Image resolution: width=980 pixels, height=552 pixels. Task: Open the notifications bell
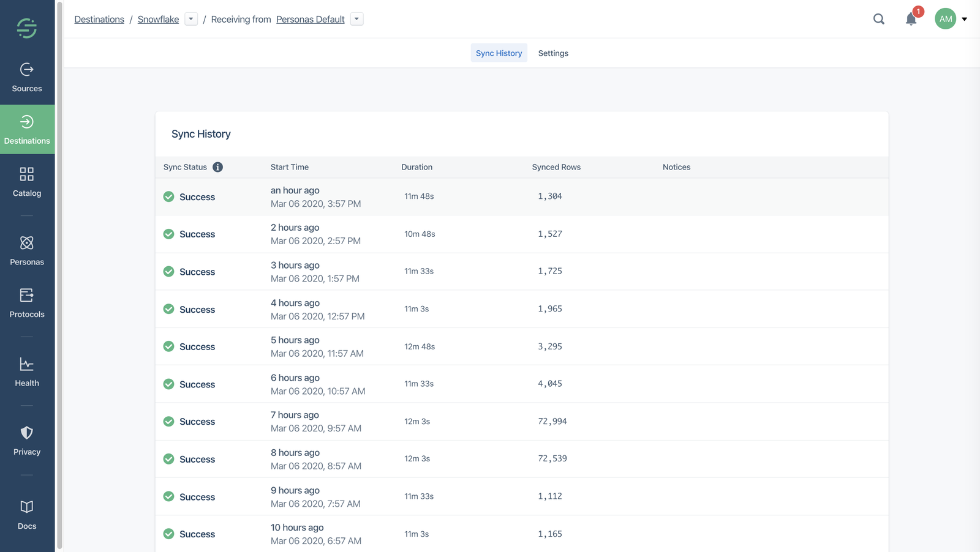coord(911,19)
